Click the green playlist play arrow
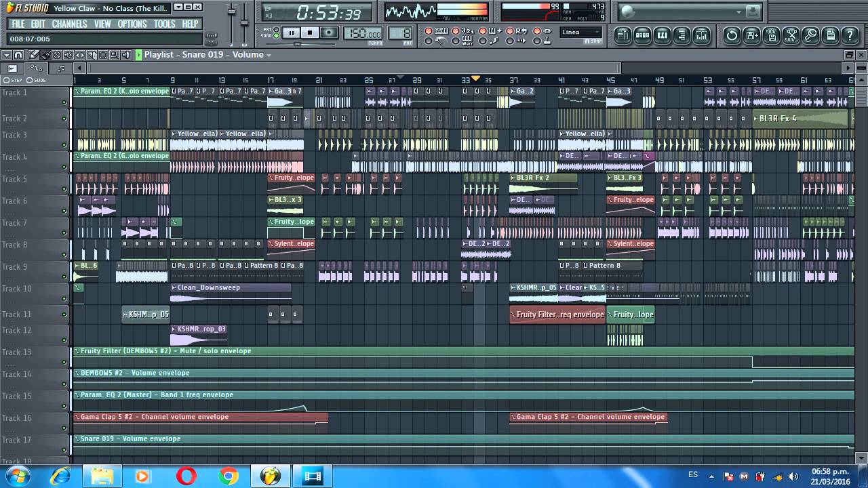Screen dimensions: 868x488 [x=138, y=55]
